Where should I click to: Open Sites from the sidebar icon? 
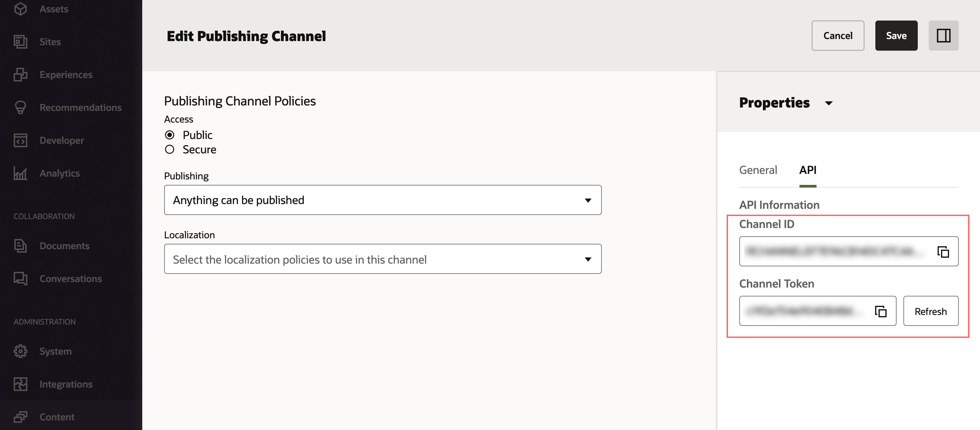(x=21, y=42)
